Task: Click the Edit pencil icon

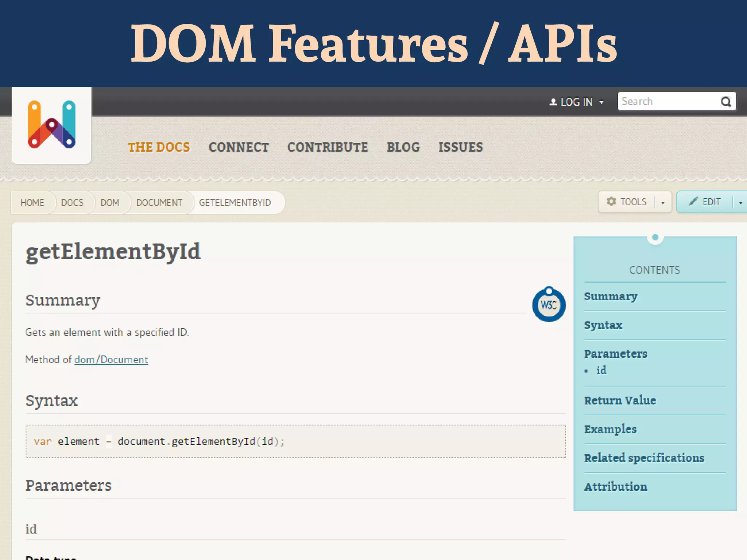Action: pyautogui.click(x=693, y=202)
